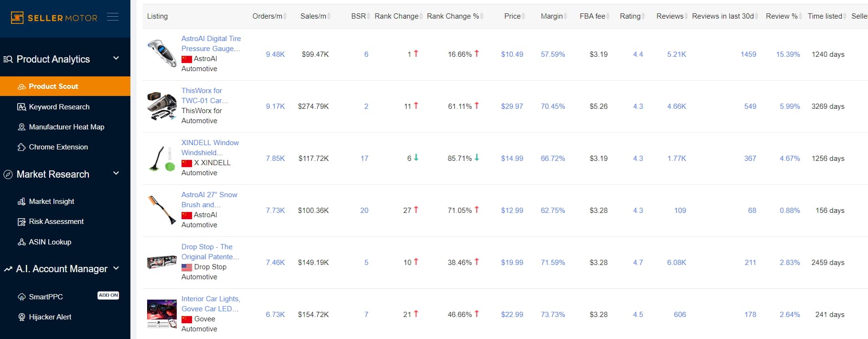Sort by Rating column
The height and width of the screenshot is (339, 868).
point(632,16)
